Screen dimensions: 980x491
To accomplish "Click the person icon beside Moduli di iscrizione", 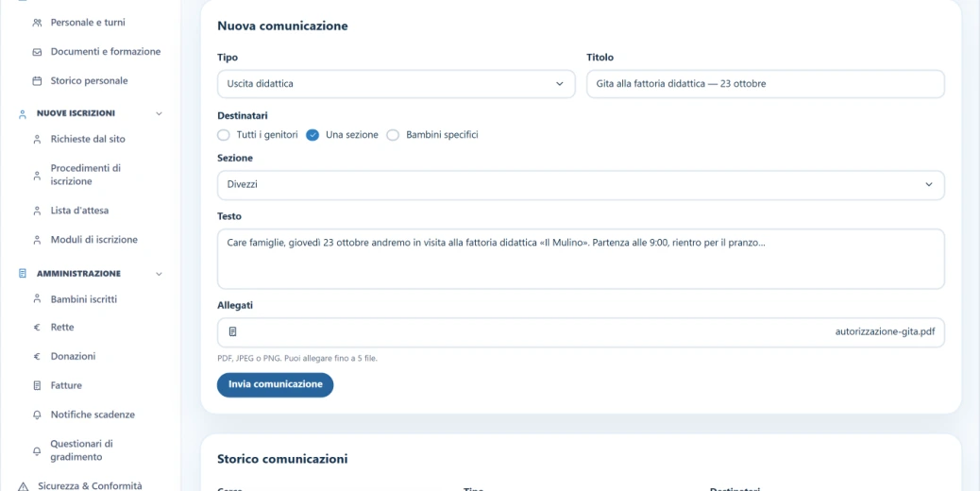I will tap(37, 240).
